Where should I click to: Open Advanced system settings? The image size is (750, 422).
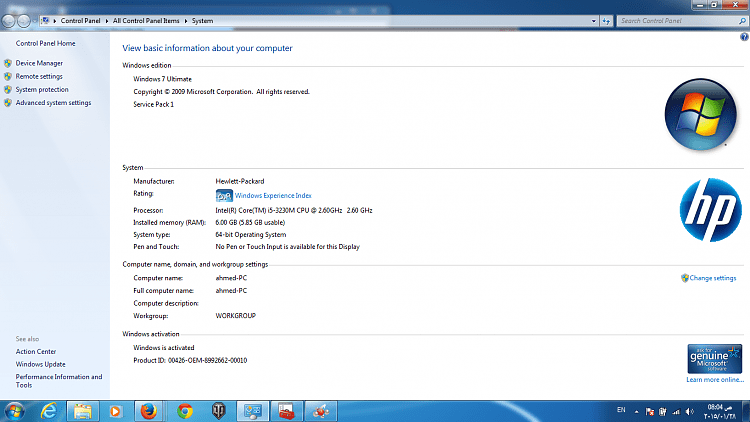(53, 103)
